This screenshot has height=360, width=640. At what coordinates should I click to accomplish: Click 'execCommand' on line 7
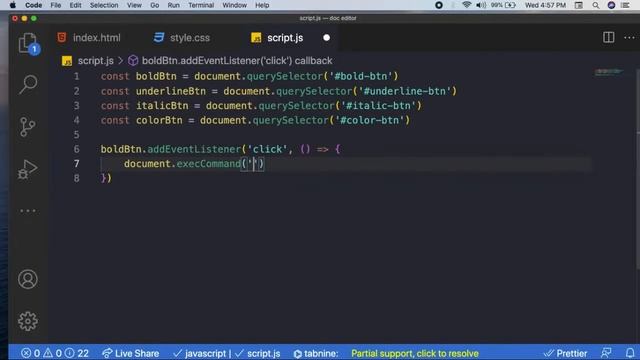tap(209, 164)
